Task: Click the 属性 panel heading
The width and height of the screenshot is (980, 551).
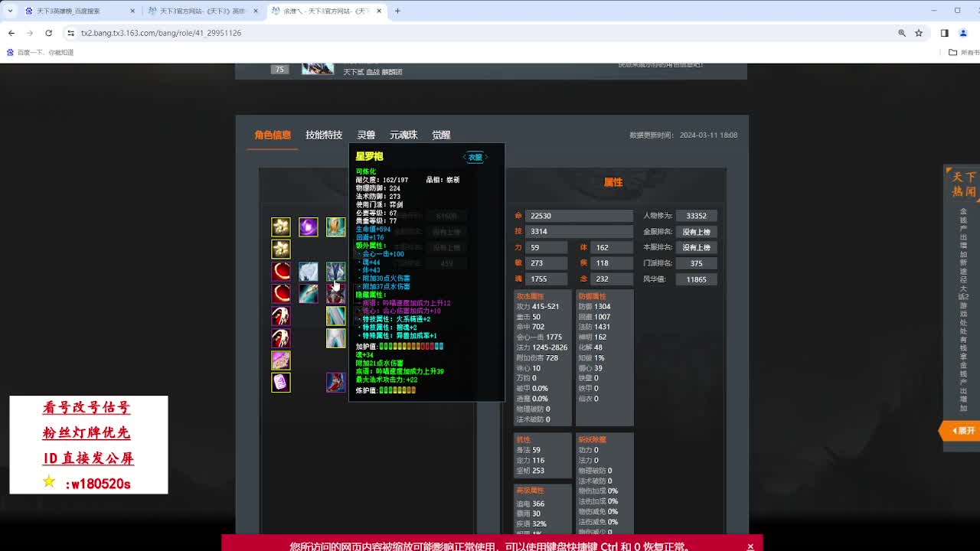Action: click(613, 182)
